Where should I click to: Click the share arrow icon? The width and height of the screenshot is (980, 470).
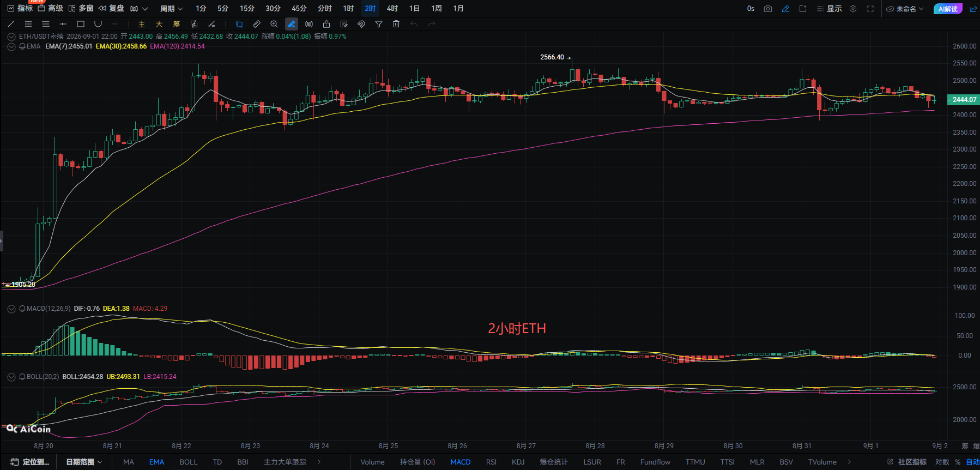coord(973,9)
